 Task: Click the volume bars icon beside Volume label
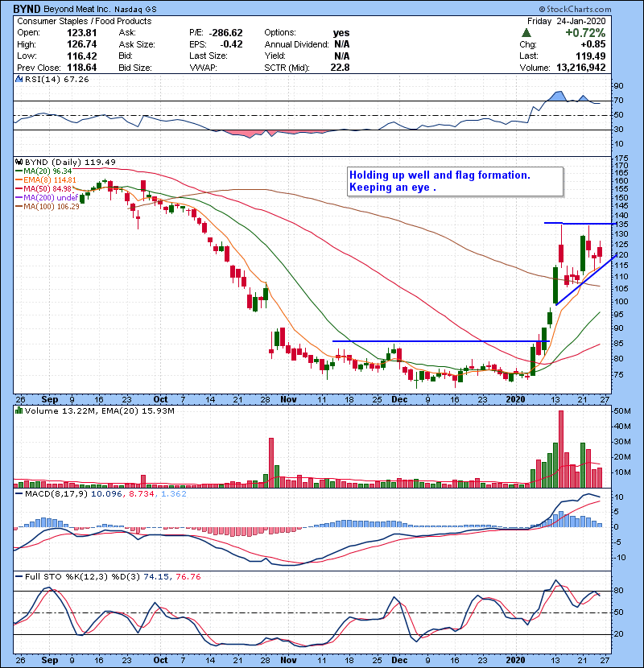tap(19, 410)
